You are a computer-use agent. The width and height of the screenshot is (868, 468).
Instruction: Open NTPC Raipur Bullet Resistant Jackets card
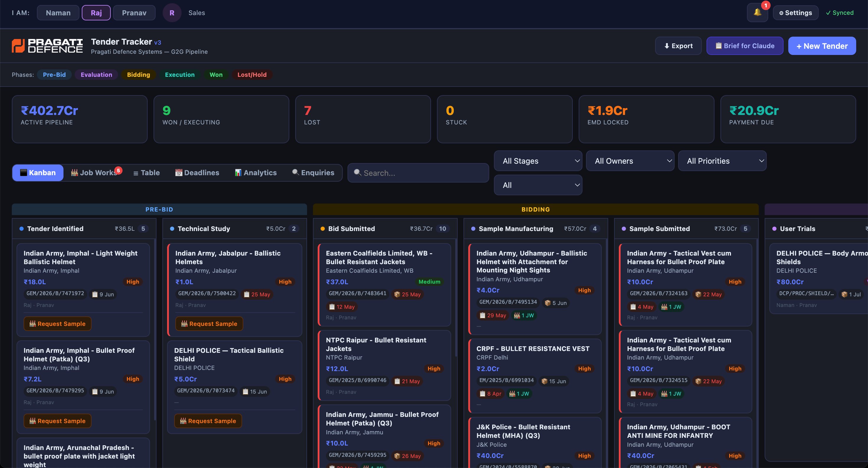coord(384,365)
